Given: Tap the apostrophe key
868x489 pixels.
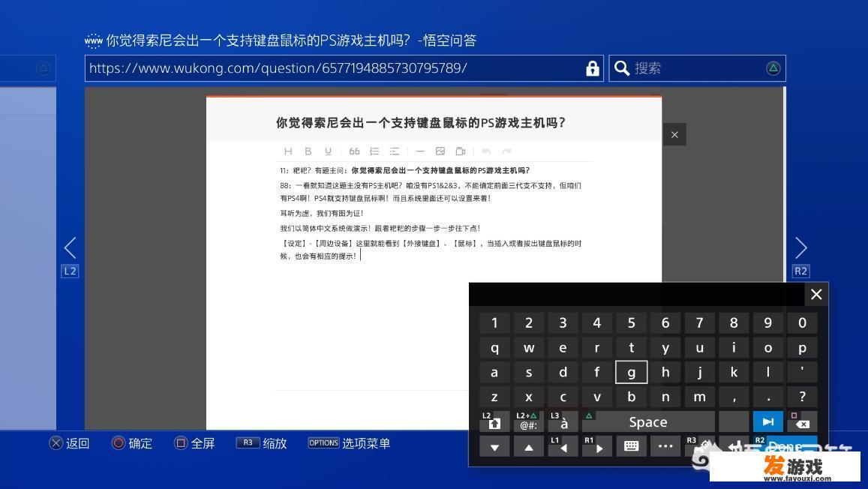Looking at the screenshot, I should point(802,372).
